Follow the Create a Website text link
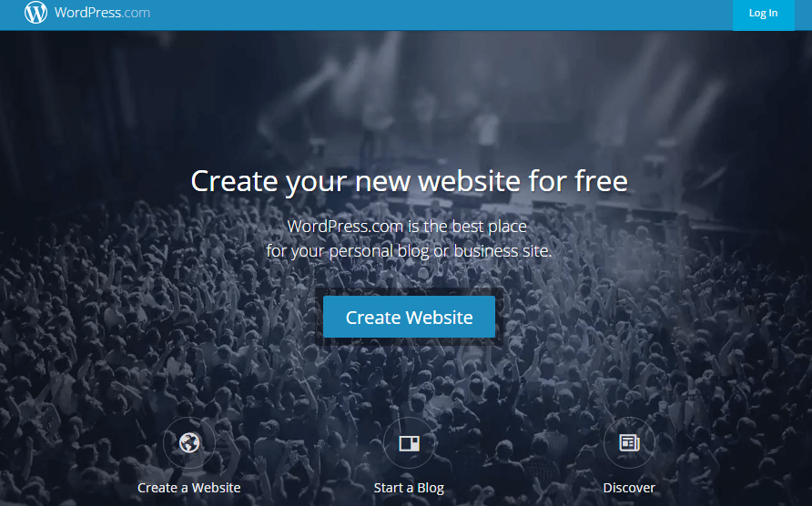 [189, 488]
